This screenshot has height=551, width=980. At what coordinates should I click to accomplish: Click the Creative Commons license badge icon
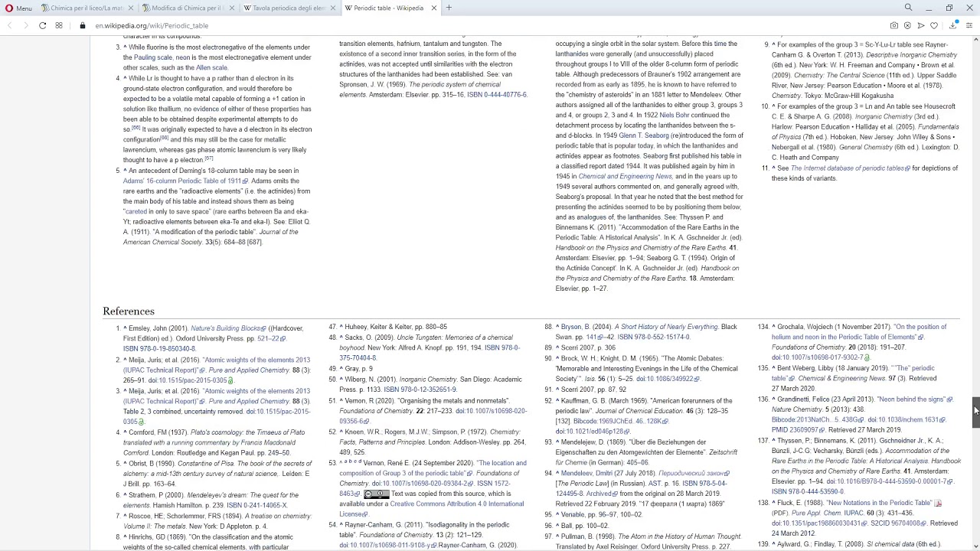click(x=377, y=494)
